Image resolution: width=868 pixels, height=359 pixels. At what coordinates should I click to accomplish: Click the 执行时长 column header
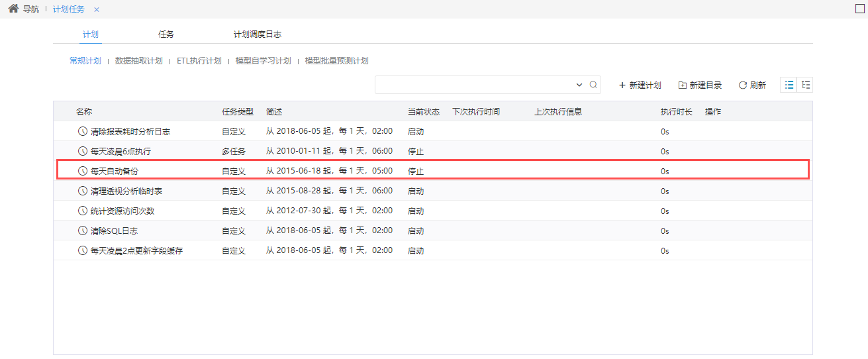tap(677, 111)
